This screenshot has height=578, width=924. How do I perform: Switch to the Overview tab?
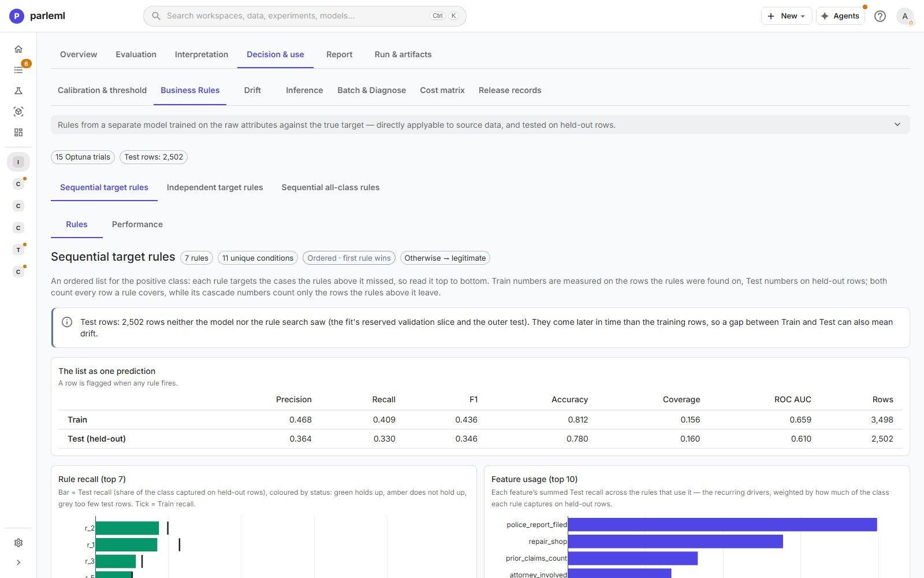coord(79,54)
